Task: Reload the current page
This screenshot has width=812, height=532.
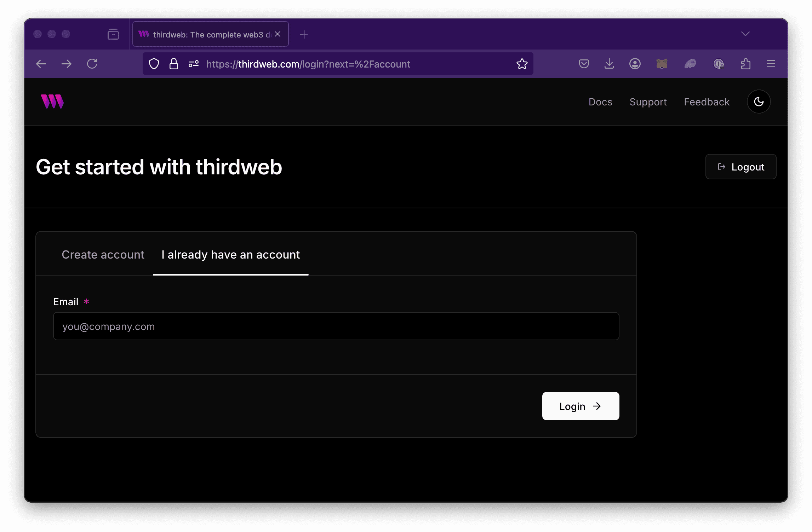Action: click(x=92, y=64)
